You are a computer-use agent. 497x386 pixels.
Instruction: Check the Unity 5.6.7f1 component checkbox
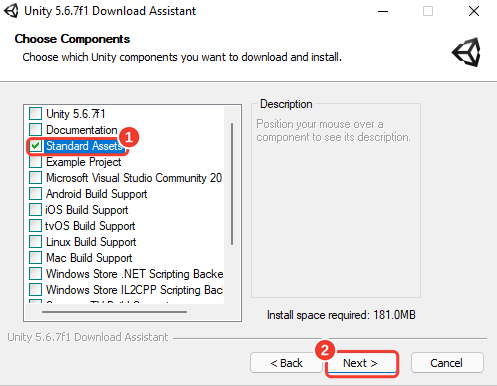click(35, 113)
